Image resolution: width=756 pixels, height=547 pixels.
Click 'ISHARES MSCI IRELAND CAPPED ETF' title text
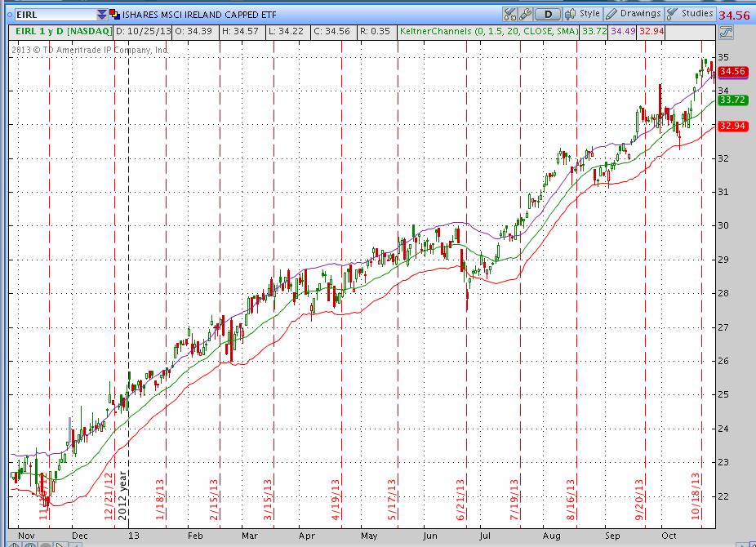tap(199, 15)
